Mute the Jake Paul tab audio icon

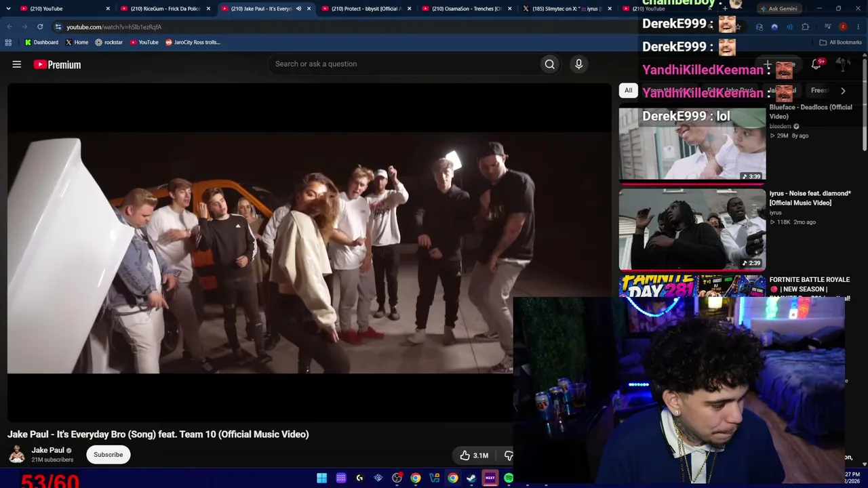[298, 9]
